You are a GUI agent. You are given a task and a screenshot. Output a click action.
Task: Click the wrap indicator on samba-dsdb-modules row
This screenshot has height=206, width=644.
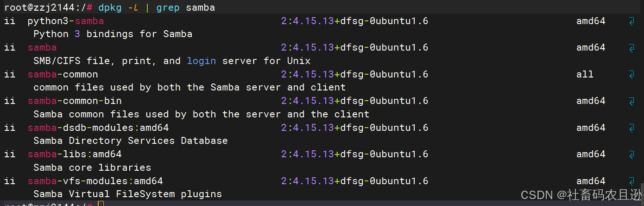click(631, 128)
